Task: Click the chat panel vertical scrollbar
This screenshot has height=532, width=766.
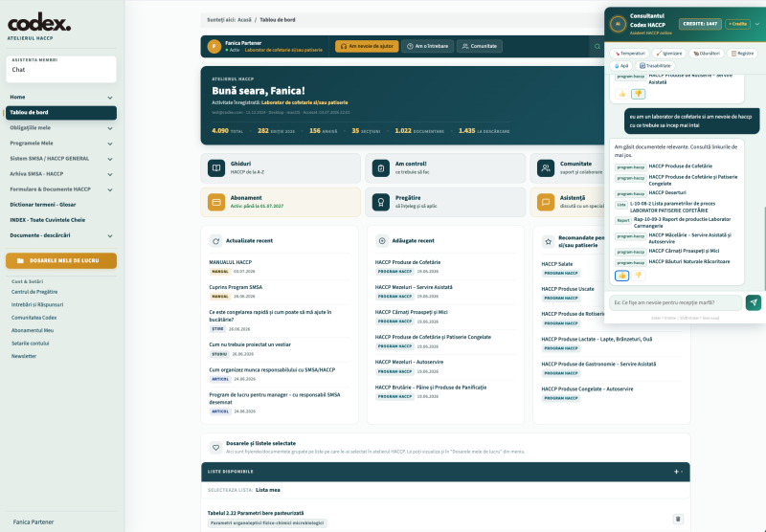Action: pos(764,248)
